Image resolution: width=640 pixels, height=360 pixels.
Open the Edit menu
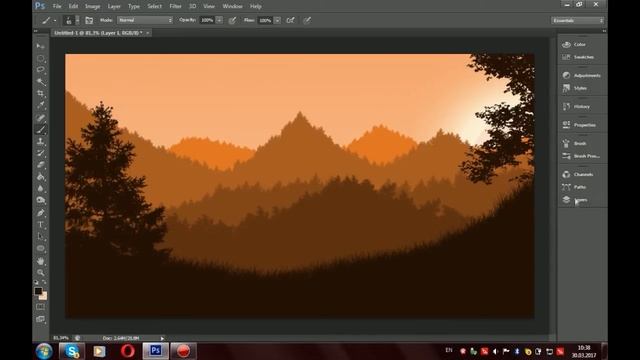tap(73, 6)
